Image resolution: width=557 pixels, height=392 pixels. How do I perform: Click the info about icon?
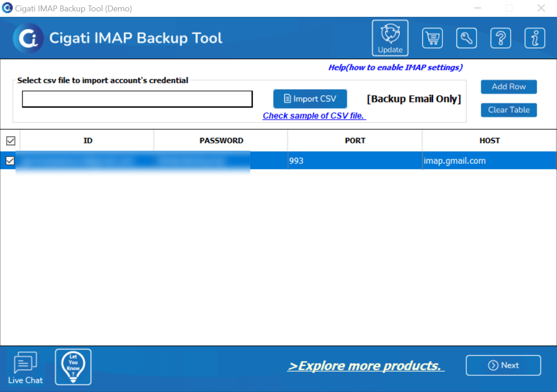coord(535,38)
